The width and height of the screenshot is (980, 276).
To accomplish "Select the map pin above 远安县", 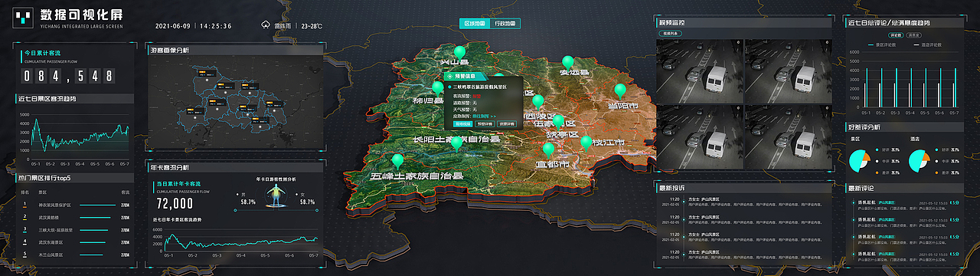I will [x=567, y=63].
